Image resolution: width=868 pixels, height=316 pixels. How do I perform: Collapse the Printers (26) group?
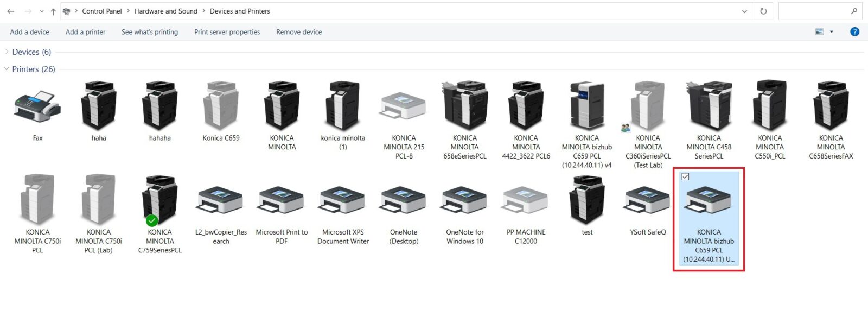(x=7, y=69)
